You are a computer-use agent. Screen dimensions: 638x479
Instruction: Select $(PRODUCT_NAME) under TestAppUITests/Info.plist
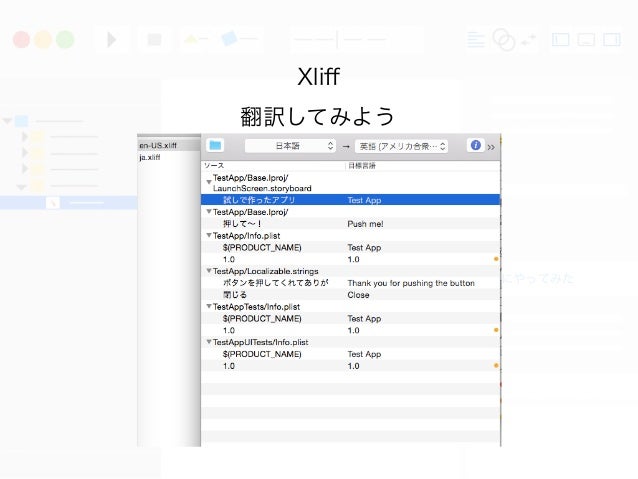(262, 354)
